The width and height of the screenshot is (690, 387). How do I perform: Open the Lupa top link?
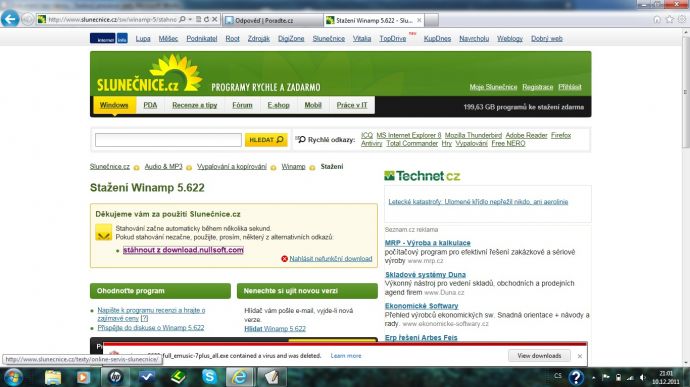click(143, 39)
